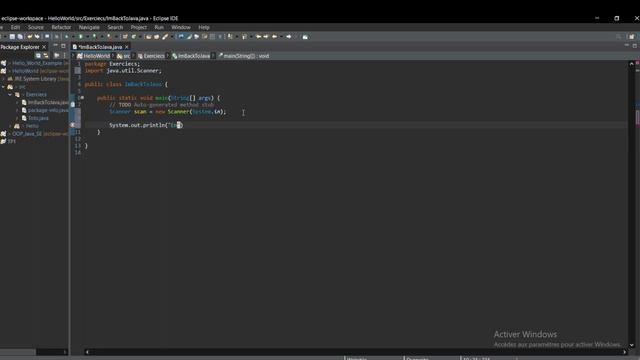The image size is (640, 360).
Task: Toggle Mark Occurrences in the toolbar
Action: tap(189, 37)
